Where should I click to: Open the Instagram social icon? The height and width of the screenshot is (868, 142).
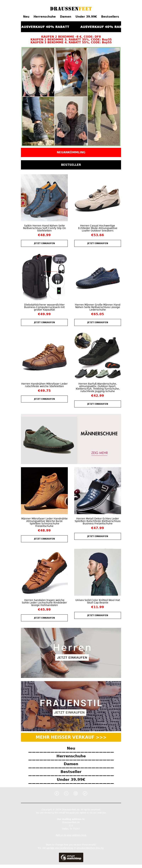[x=76, y=793]
